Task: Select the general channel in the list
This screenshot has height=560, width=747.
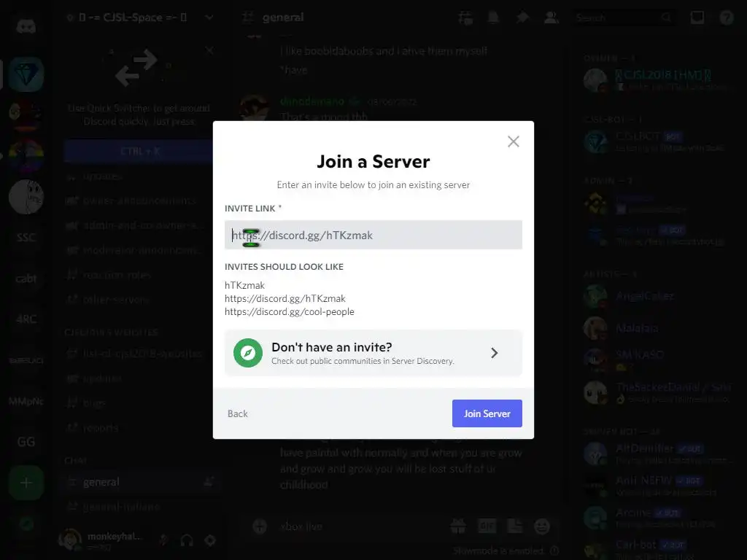Action: pyautogui.click(x=139, y=482)
